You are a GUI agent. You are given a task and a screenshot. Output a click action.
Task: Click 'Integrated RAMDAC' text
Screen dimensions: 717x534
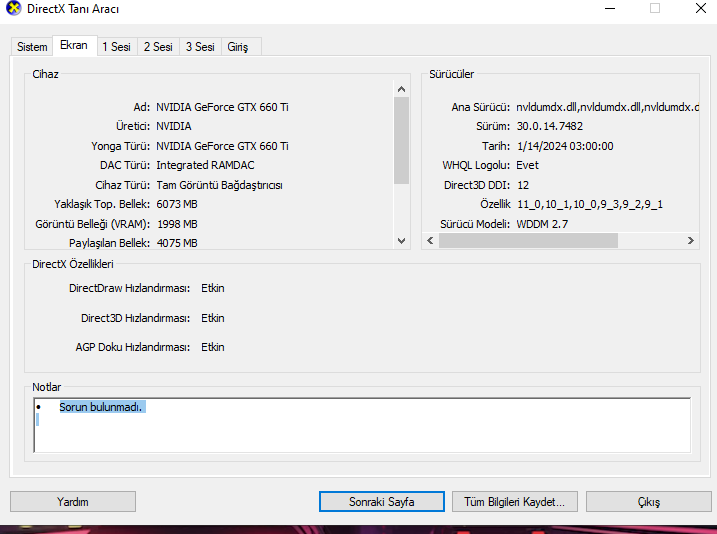point(205,165)
